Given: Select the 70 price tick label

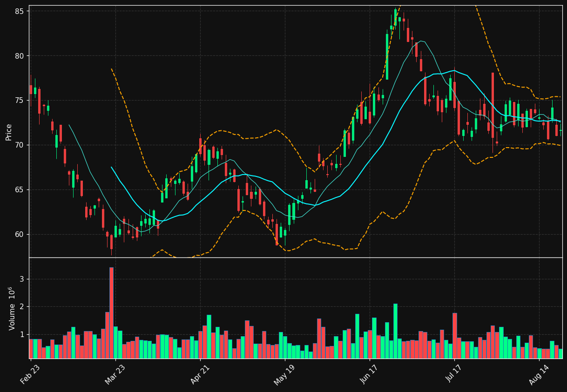Looking at the screenshot, I should click(x=20, y=145).
